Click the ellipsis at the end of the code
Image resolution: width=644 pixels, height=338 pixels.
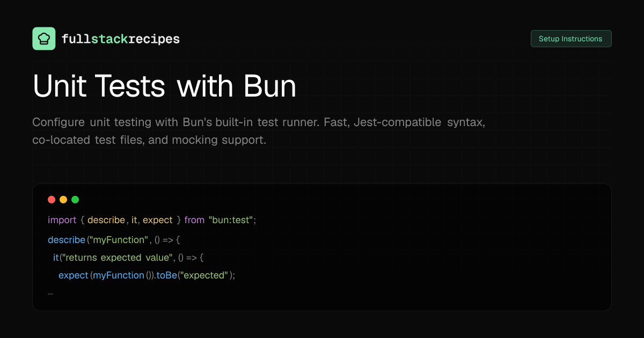pos(50,293)
